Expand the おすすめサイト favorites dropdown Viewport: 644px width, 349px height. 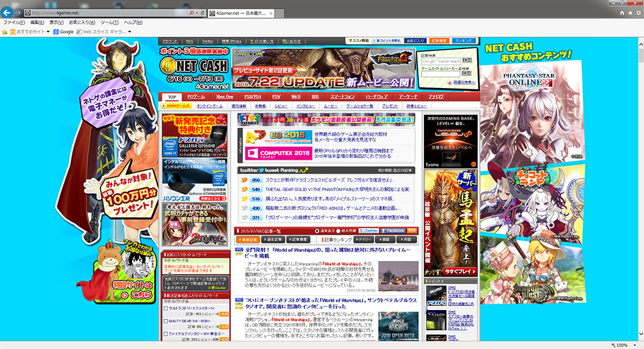(x=48, y=31)
